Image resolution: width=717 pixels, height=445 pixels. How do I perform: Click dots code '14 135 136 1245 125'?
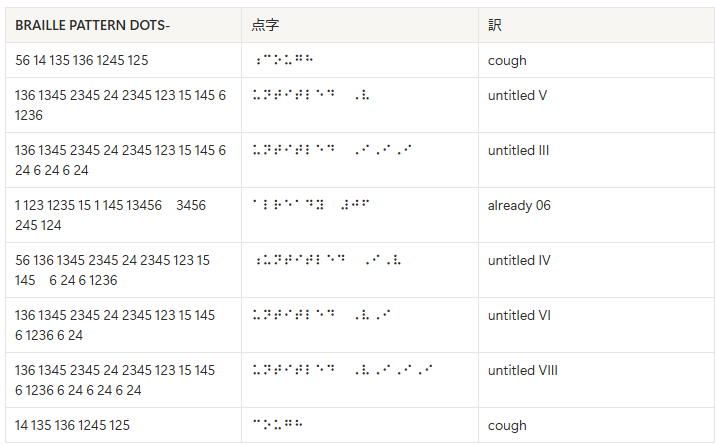click(x=72, y=425)
